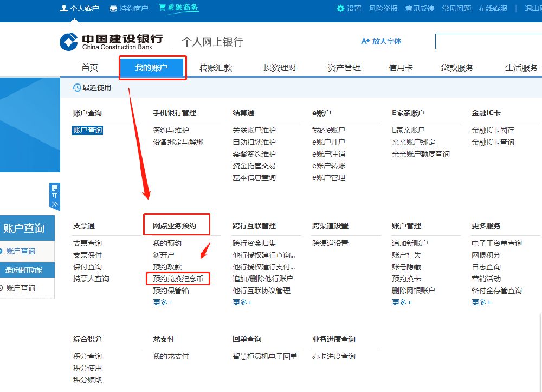
Task: Open e账户管理 link
Action: tap(329, 178)
